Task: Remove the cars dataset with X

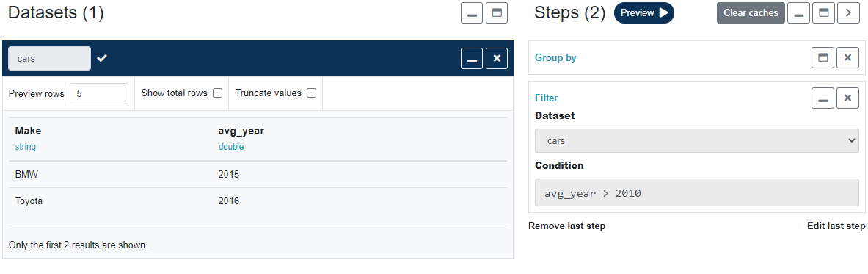Action: 497,58
